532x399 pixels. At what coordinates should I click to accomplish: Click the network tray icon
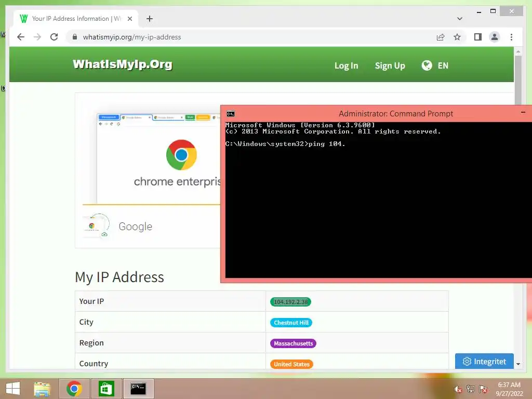click(x=471, y=389)
